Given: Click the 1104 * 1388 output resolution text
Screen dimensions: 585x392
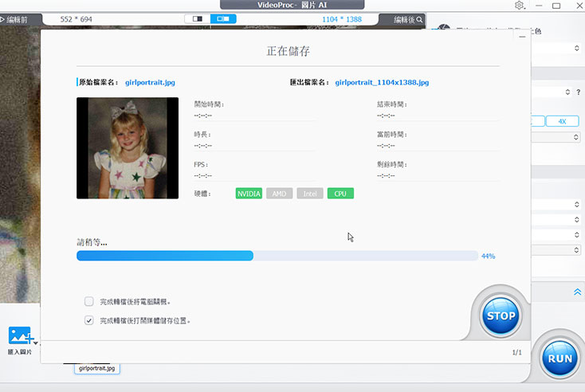Looking at the screenshot, I should pyautogui.click(x=342, y=19).
